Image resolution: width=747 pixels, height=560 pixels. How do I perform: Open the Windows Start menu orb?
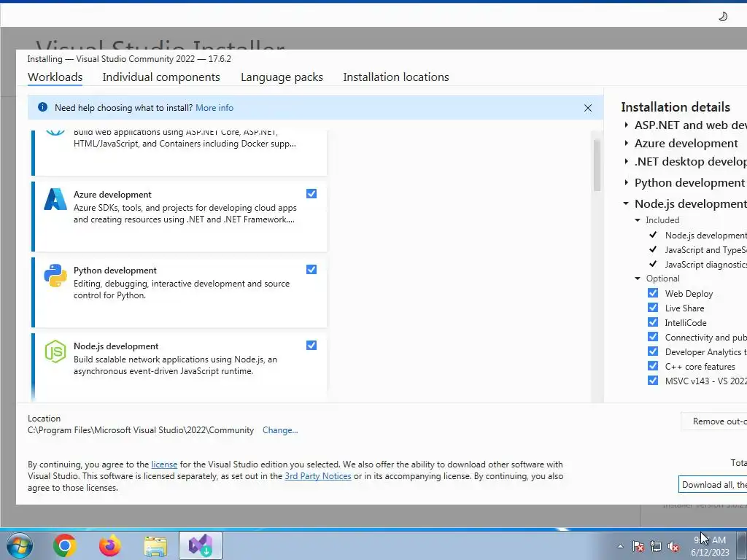[x=19, y=545]
